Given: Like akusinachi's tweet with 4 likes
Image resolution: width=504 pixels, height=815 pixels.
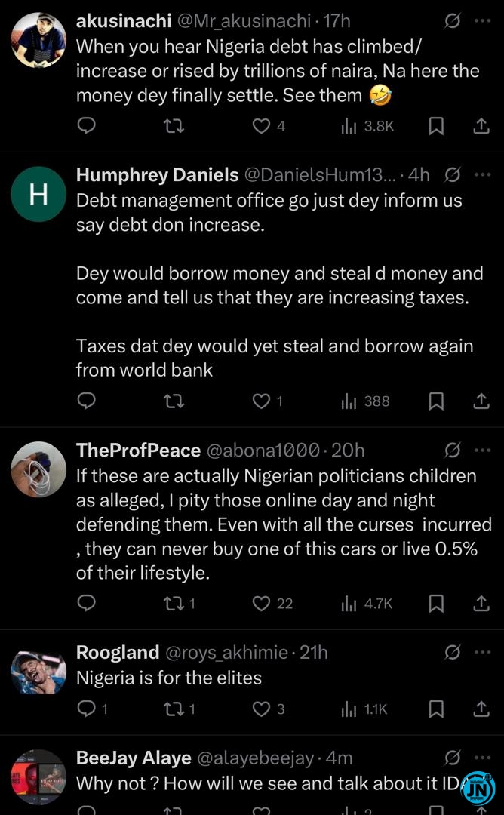Looking at the screenshot, I should 261,126.
